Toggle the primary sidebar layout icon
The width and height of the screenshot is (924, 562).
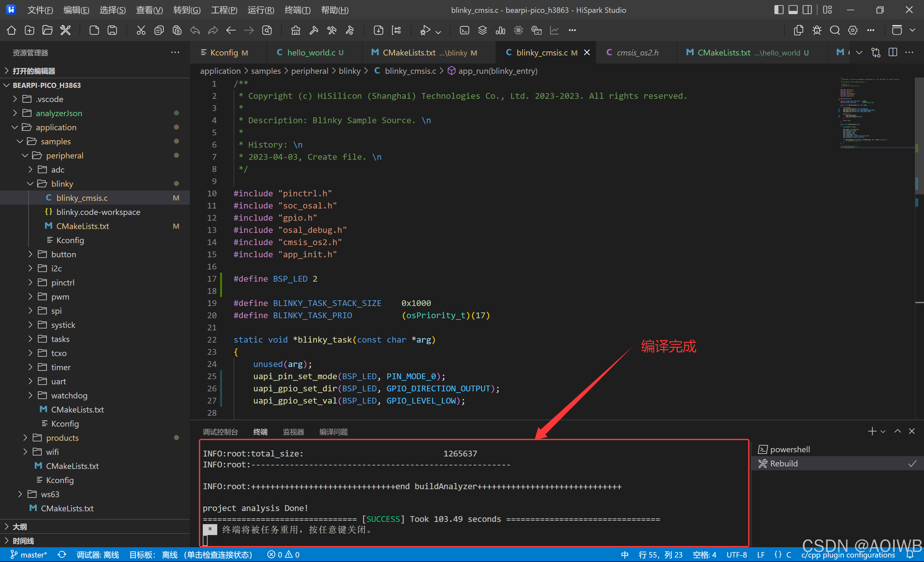[778, 10]
